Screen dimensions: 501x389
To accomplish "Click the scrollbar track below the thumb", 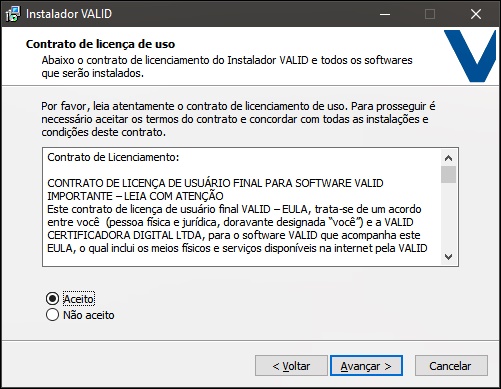I will (x=448, y=216).
